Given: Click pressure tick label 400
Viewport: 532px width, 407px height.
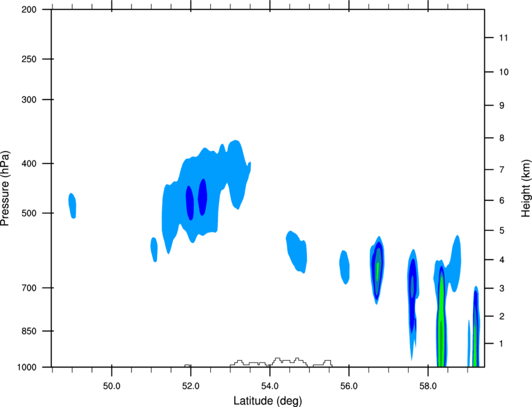Looking at the screenshot, I should pyautogui.click(x=29, y=163).
